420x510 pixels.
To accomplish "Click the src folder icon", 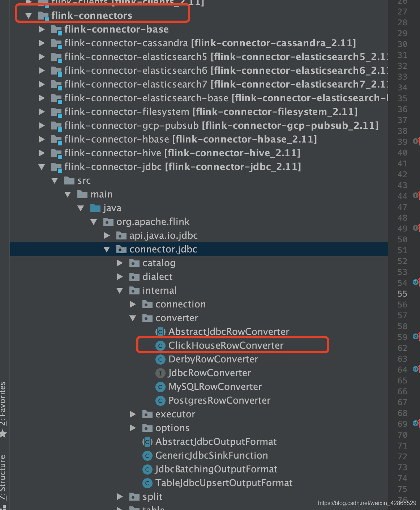I will (69, 180).
